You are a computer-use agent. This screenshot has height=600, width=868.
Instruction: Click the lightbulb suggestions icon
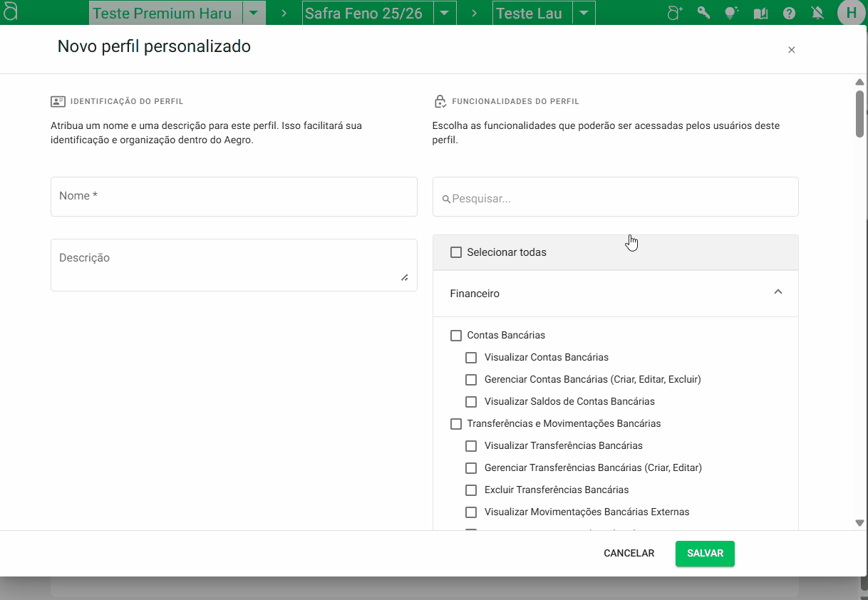coord(731,13)
